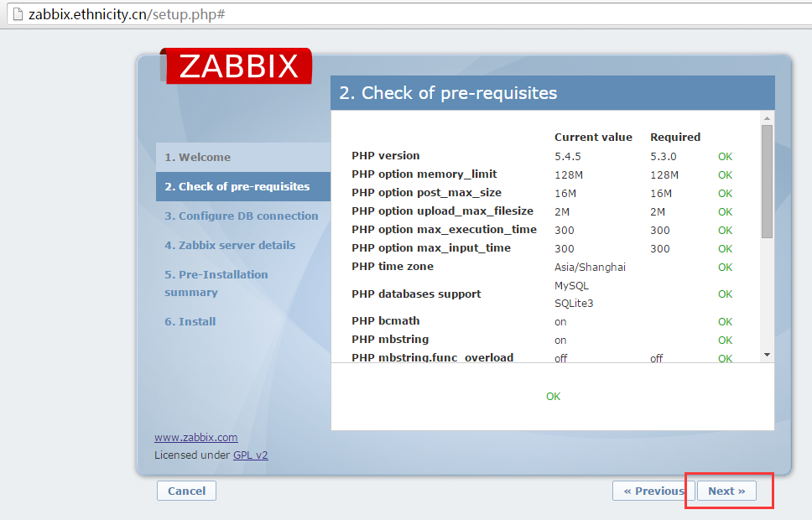
Task: Go back with the Previous button
Action: [653, 491]
